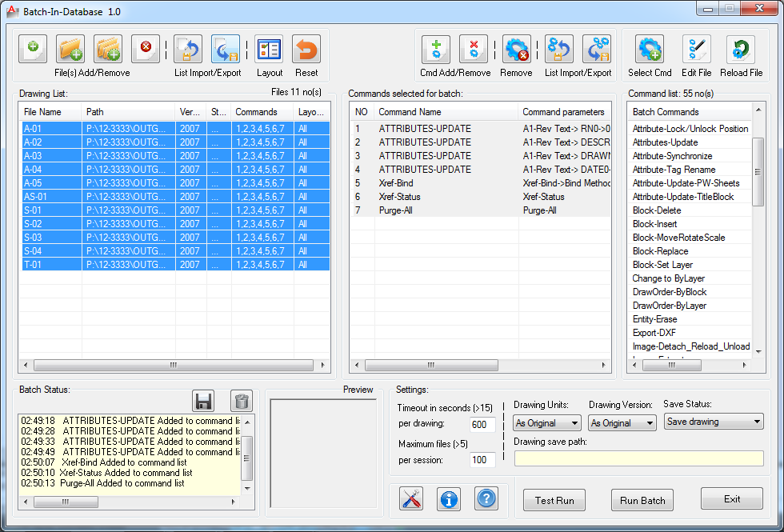Click the File Name column header
Viewport: 784px width, 532px height.
pyautogui.click(x=50, y=112)
